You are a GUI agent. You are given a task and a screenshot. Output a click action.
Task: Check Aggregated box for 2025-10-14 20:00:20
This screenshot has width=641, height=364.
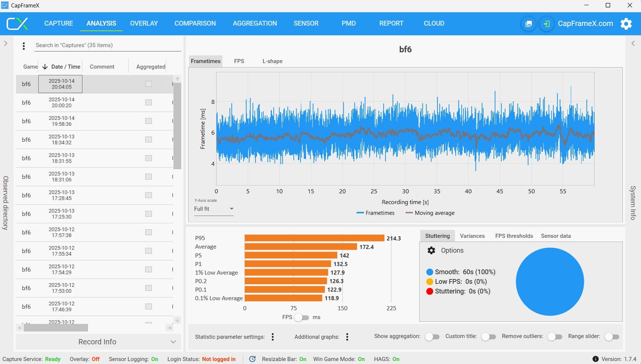point(149,102)
